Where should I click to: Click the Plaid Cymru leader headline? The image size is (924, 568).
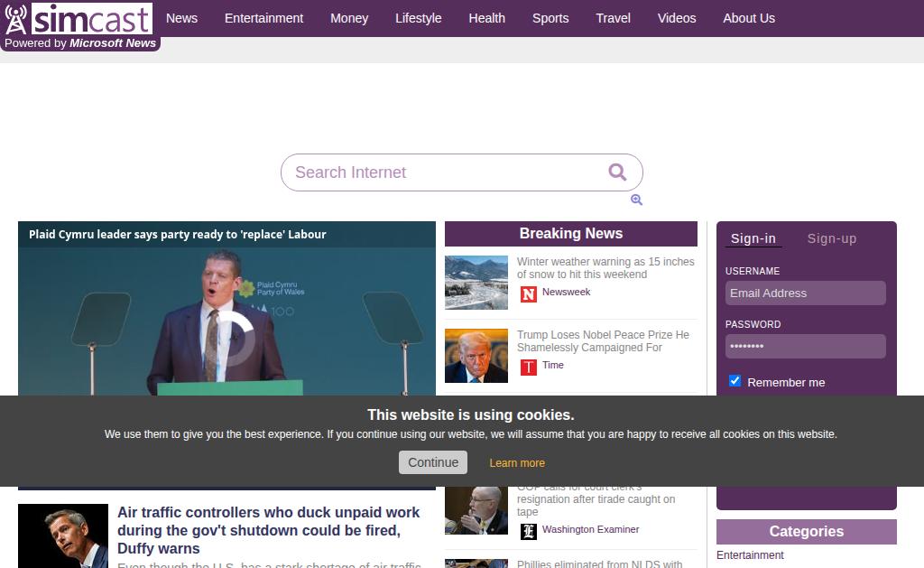pos(178,234)
